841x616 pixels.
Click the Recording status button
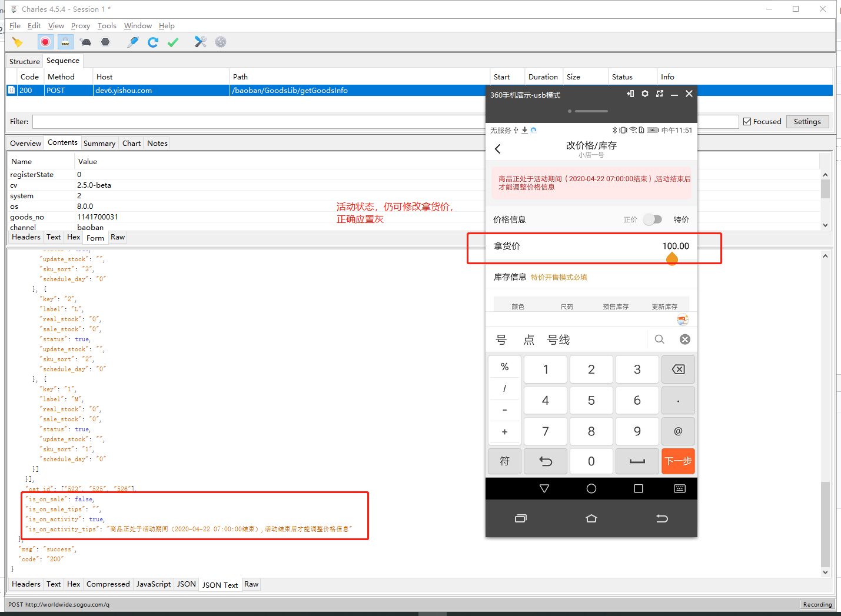pos(817,604)
